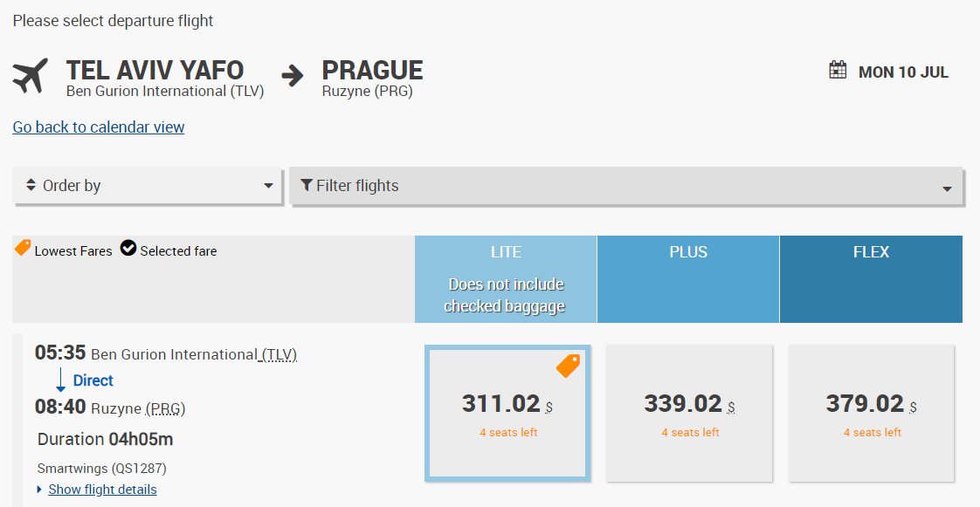The height and width of the screenshot is (507, 980).
Task: Click the Selected fare checkmark icon
Action: tap(128, 250)
